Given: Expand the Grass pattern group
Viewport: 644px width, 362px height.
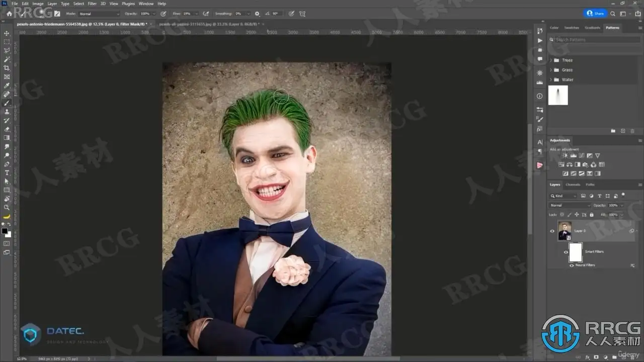Looking at the screenshot, I should point(551,70).
